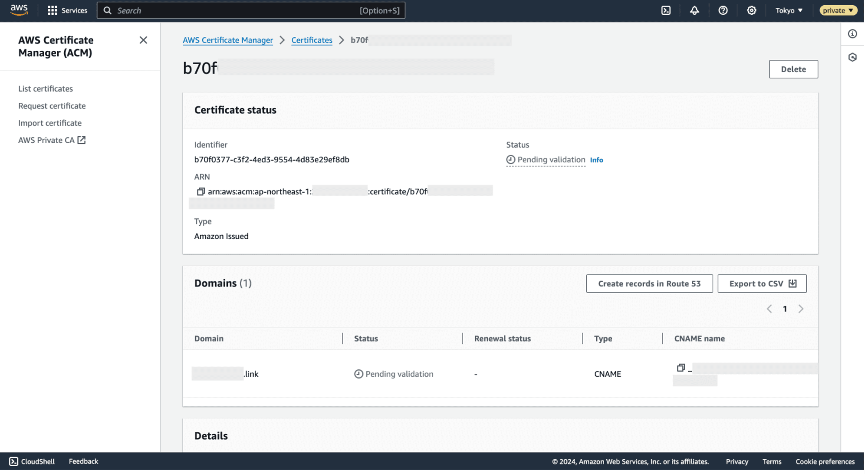The width and height of the screenshot is (868, 474).
Task: Open List certificates in sidebar
Action: [x=46, y=89]
